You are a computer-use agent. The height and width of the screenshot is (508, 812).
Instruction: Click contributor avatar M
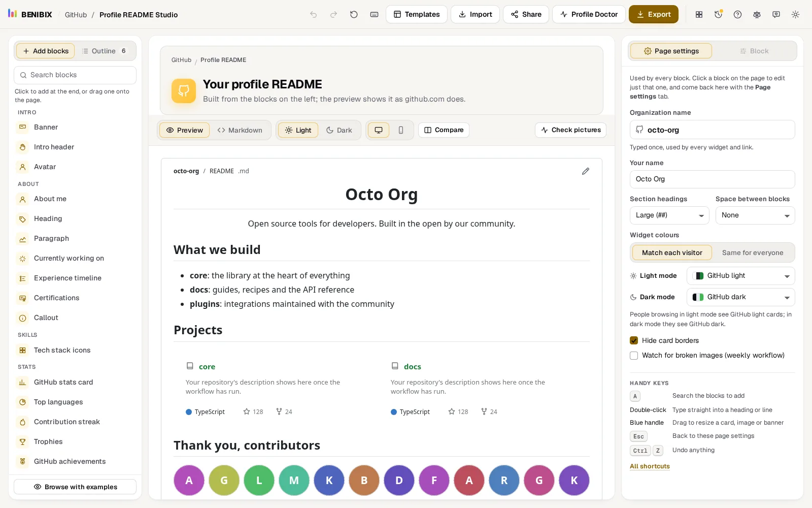pos(294,480)
